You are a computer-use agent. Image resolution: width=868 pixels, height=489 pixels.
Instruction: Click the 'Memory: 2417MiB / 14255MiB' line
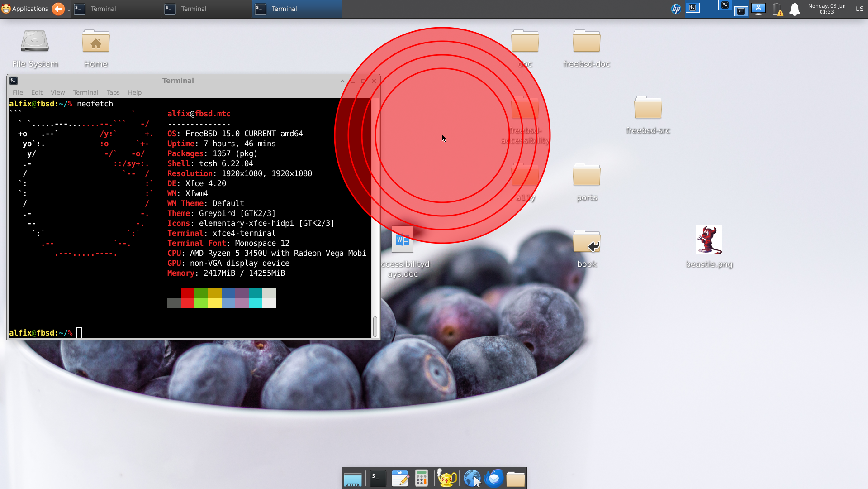[x=226, y=273]
